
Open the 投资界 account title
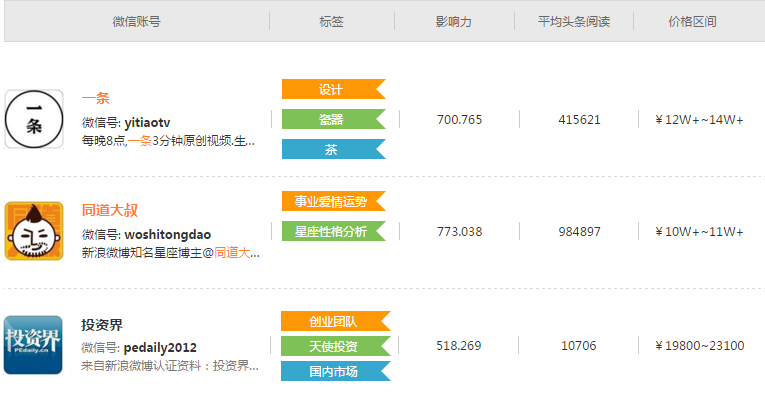pos(102,325)
